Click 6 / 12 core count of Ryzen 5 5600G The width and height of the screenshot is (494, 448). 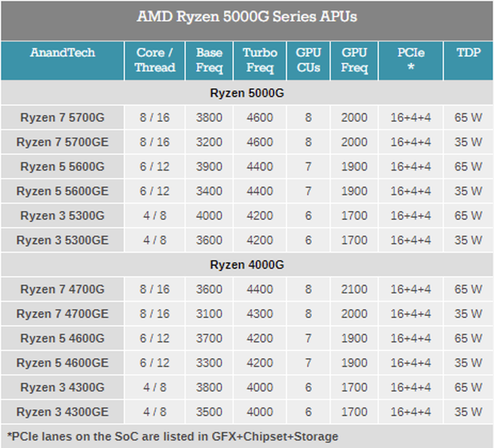155,166
